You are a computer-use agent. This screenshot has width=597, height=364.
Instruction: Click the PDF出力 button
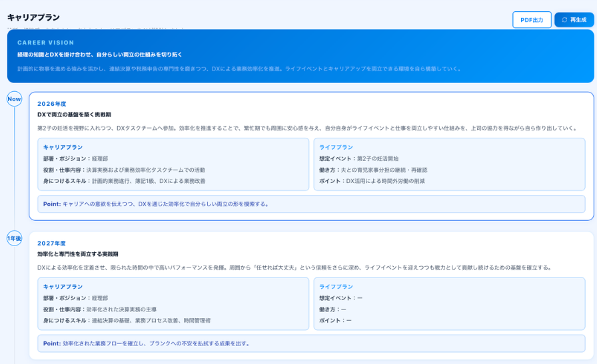(x=532, y=20)
